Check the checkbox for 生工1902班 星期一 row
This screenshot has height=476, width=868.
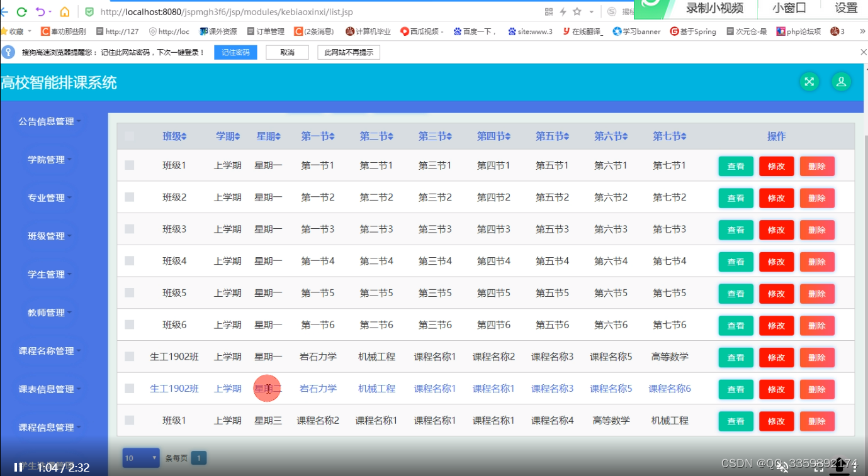point(129,357)
